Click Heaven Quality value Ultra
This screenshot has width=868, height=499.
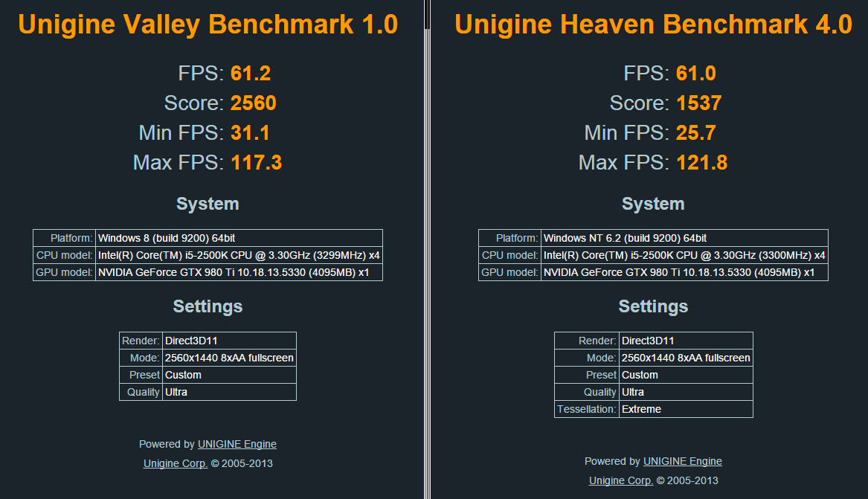pyautogui.click(x=686, y=393)
